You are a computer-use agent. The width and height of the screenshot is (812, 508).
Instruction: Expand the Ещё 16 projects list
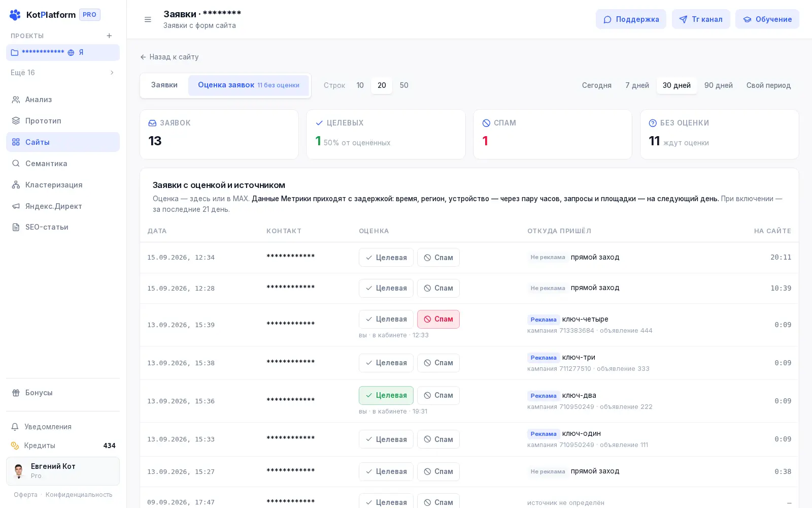point(63,73)
